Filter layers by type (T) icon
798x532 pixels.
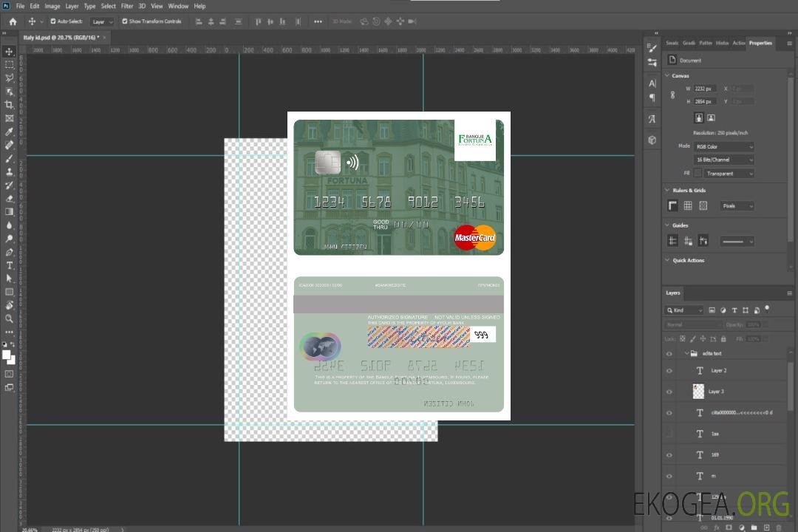734,310
